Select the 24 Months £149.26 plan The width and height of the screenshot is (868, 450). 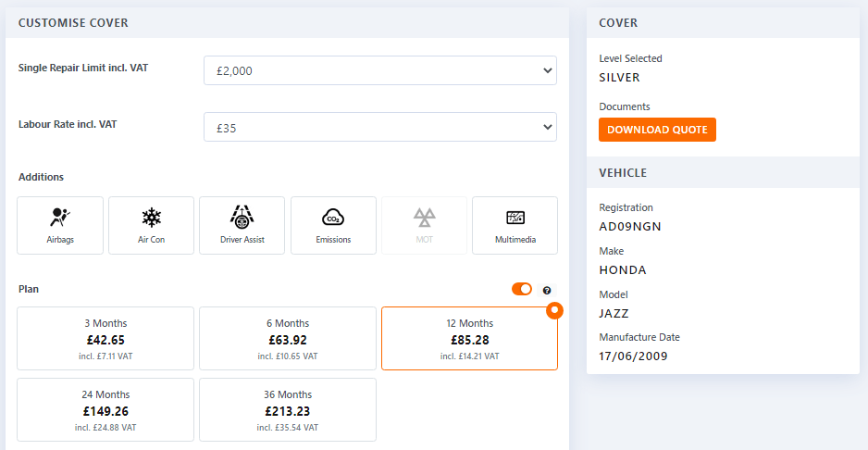coord(105,409)
